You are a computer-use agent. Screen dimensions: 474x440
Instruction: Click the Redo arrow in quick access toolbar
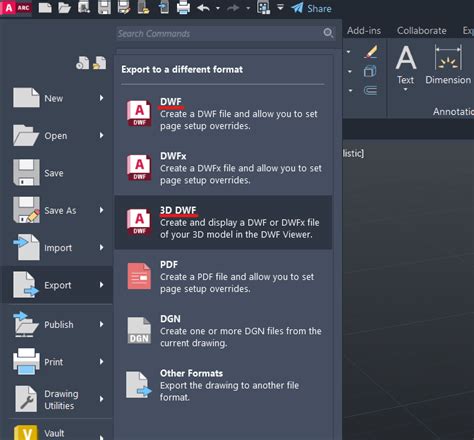point(233,8)
